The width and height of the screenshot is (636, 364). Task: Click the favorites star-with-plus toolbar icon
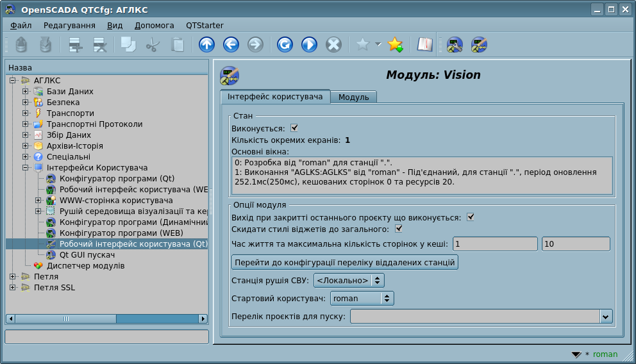(x=396, y=44)
